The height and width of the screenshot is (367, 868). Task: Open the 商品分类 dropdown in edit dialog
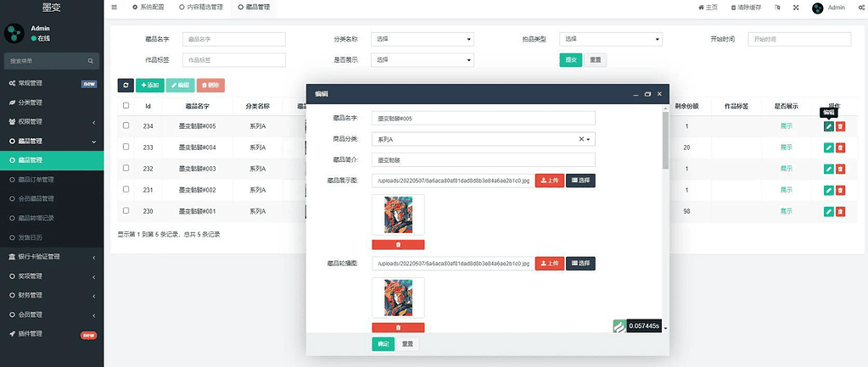click(x=484, y=139)
